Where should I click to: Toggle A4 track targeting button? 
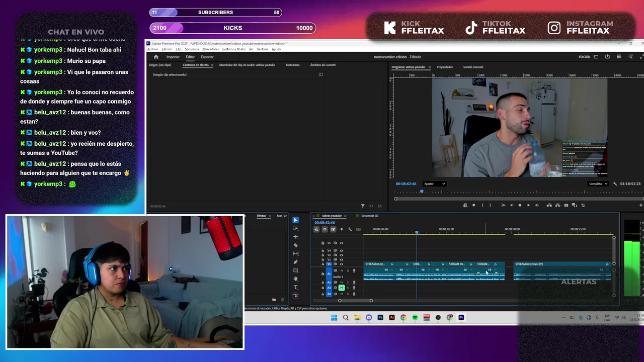tap(329, 294)
